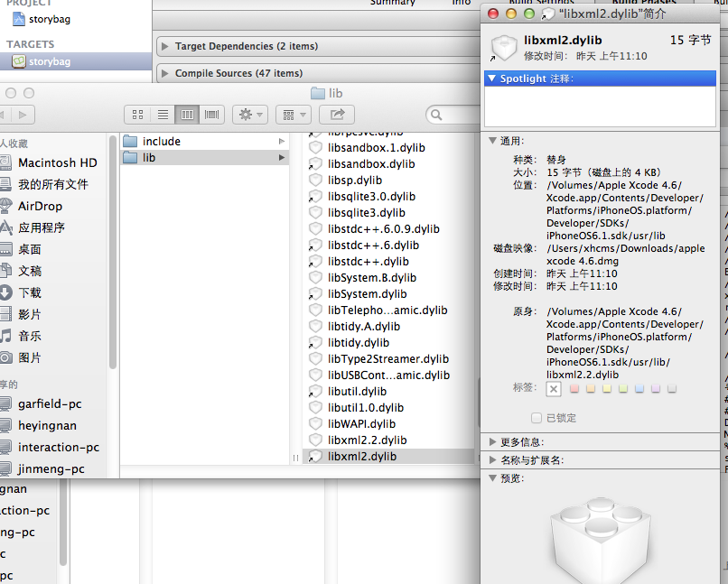This screenshot has width=728, height=584.
Task: Select the include folder
Action: point(204,141)
